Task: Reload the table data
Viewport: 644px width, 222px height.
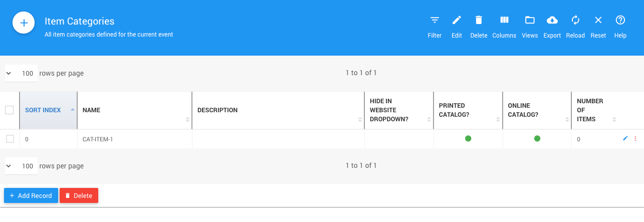Action: (x=575, y=21)
